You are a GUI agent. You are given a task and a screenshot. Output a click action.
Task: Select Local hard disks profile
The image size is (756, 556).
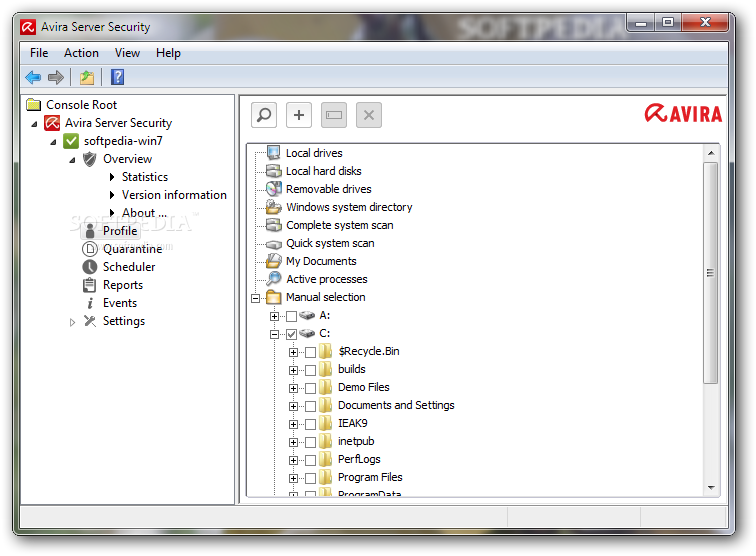point(324,171)
